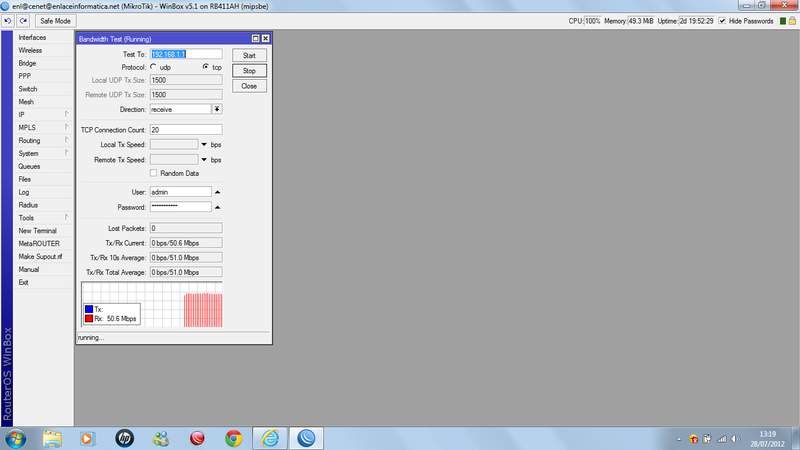Click the redo arrow in WinBox toolbar

[x=23, y=21]
